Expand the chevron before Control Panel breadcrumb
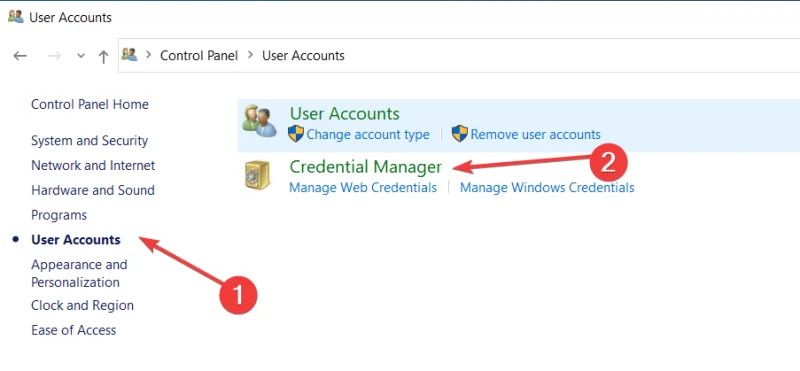This screenshot has height=371, width=800. pos(148,55)
